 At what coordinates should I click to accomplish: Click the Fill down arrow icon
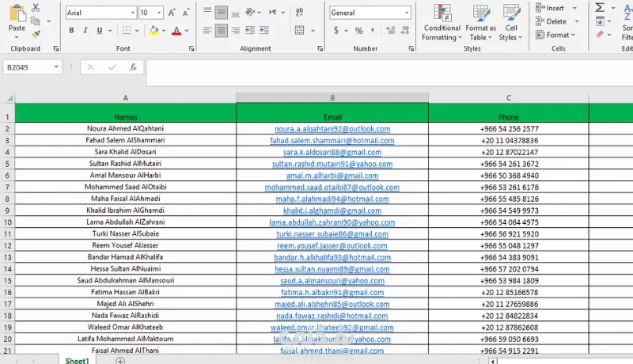click(600, 21)
